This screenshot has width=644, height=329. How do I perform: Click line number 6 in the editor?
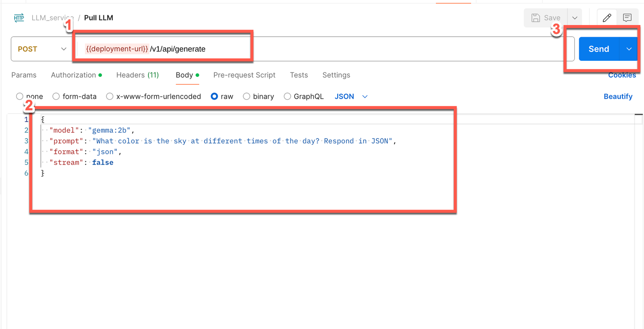(x=26, y=173)
